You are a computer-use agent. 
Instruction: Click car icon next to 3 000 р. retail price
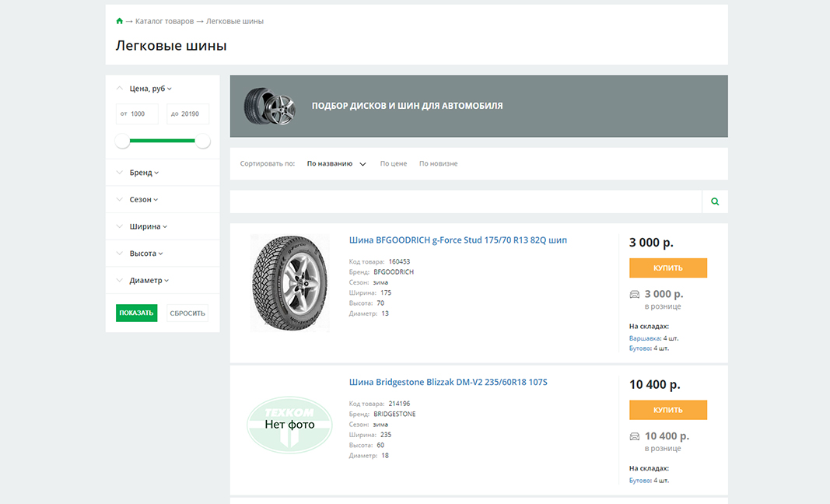634,294
